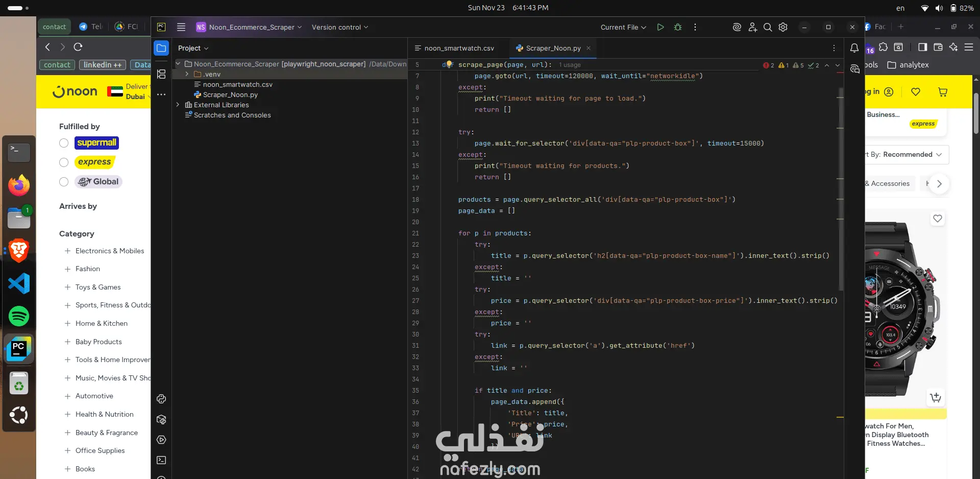Expand the Toys & Games category
Image resolution: width=980 pixels, height=479 pixels.
click(67, 287)
